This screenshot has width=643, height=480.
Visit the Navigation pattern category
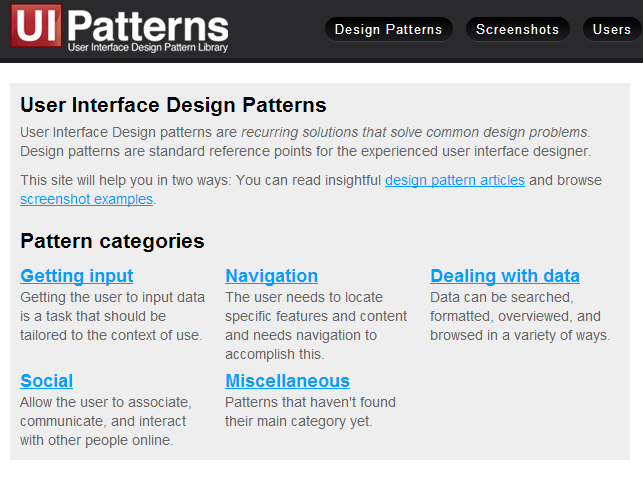(271, 276)
